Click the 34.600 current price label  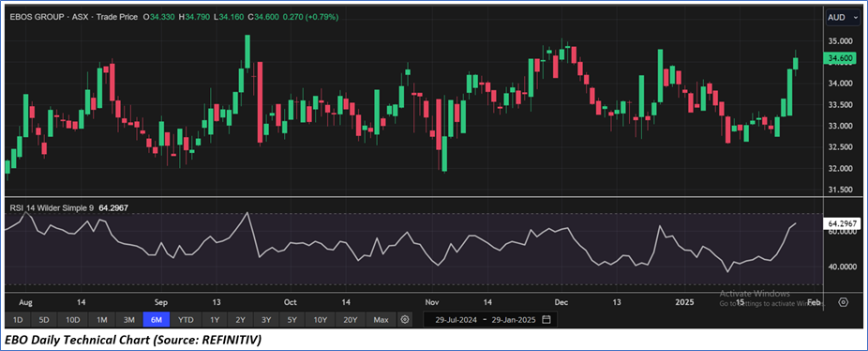pyautogui.click(x=839, y=58)
